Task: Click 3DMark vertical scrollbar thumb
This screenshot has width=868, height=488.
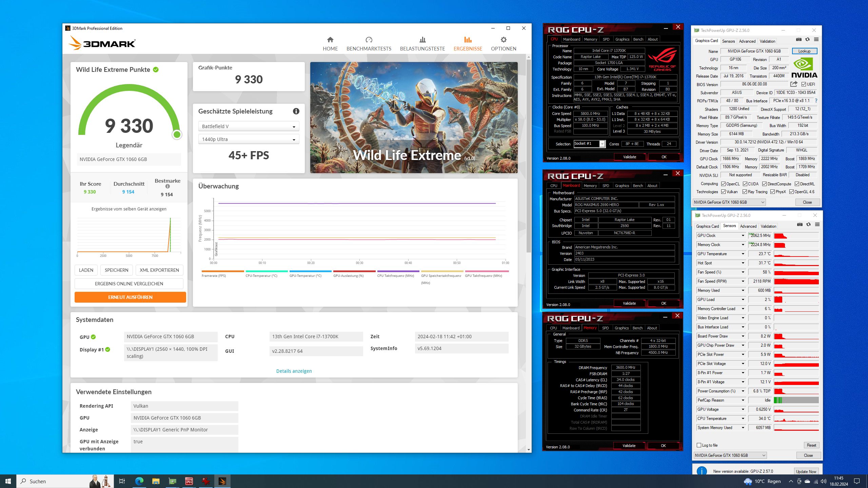Action: (x=529, y=156)
